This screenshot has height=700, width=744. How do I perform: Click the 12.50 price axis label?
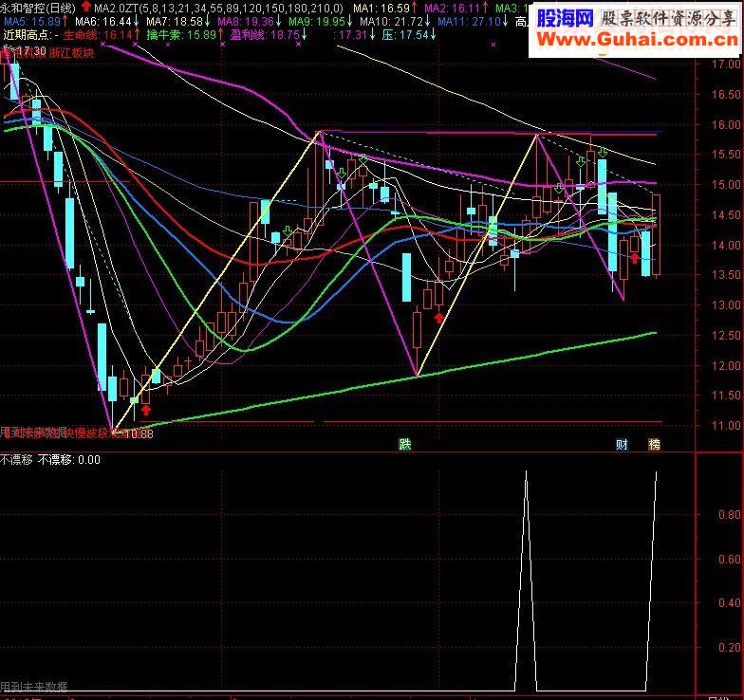coord(725,336)
